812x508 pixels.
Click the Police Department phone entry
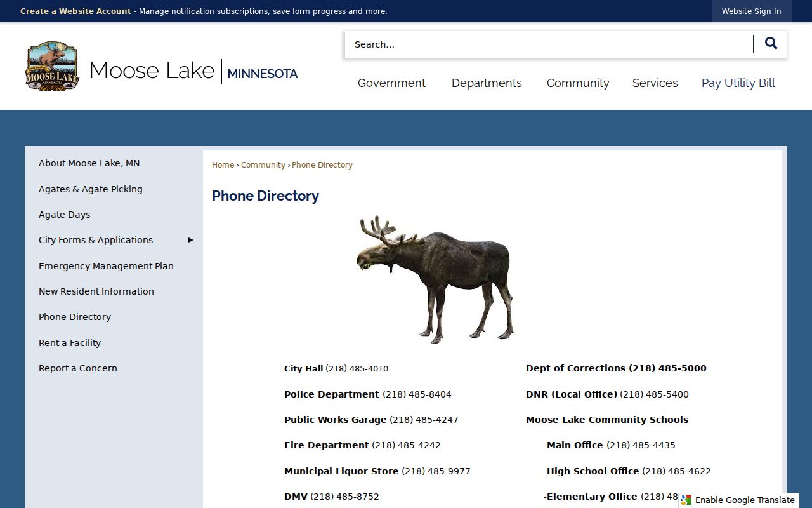tap(368, 394)
